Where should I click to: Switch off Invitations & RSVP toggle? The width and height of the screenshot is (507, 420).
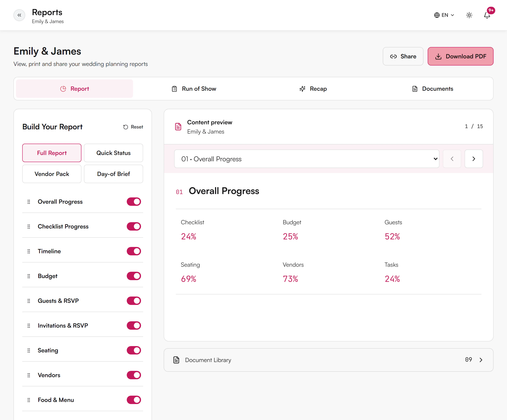click(x=134, y=325)
